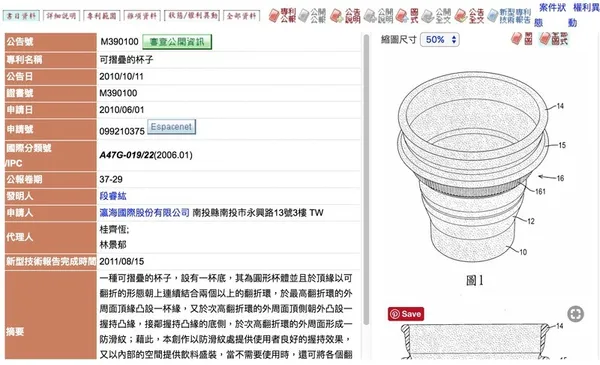Click the highlighted 全部圖式 icon above the drawing
600x365 pixels.
click(553, 39)
